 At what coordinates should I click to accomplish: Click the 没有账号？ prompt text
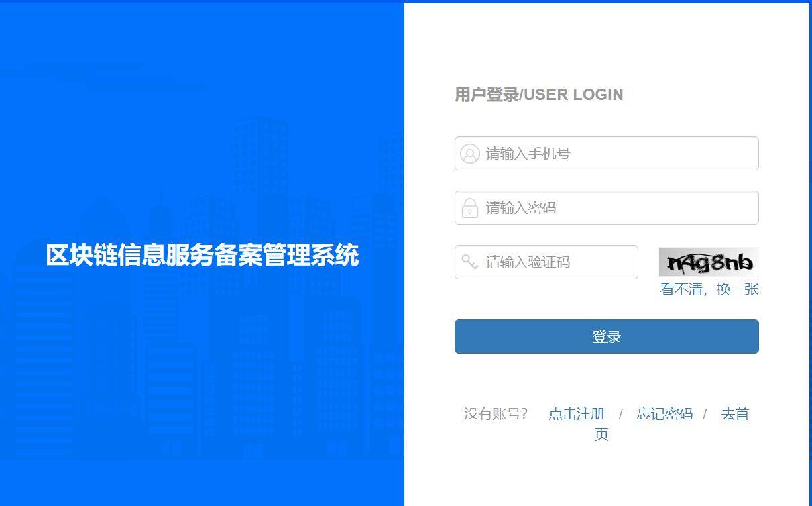pos(496,414)
